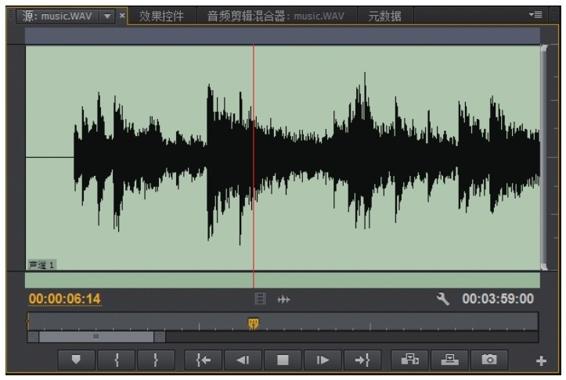Click the yellow playhead on time ruler
The image size is (566, 380).
253,323
